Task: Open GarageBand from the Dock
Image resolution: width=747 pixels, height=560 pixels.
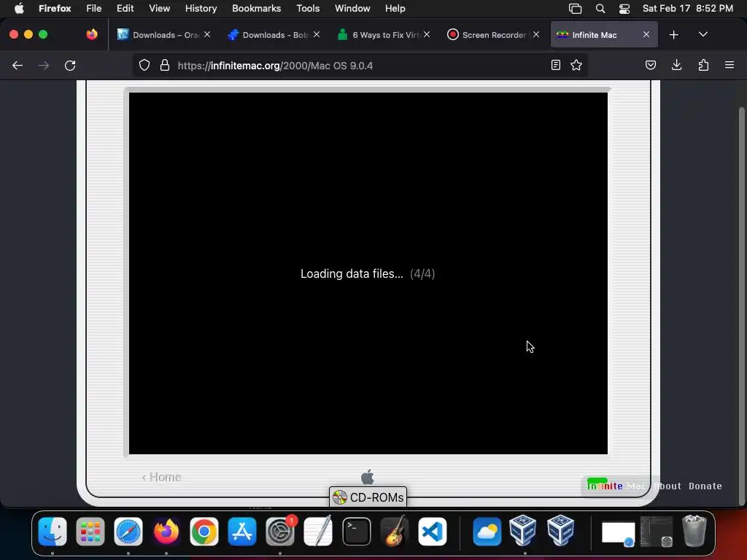Action: [395, 532]
